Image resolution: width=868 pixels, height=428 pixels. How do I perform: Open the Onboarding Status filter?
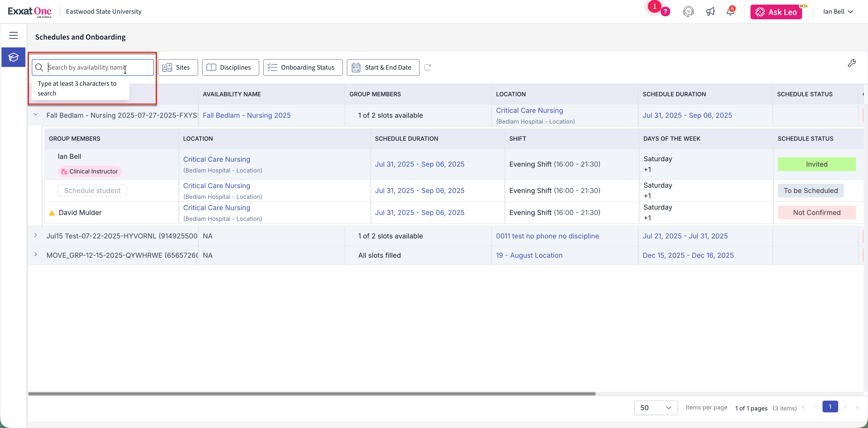(x=302, y=67)
